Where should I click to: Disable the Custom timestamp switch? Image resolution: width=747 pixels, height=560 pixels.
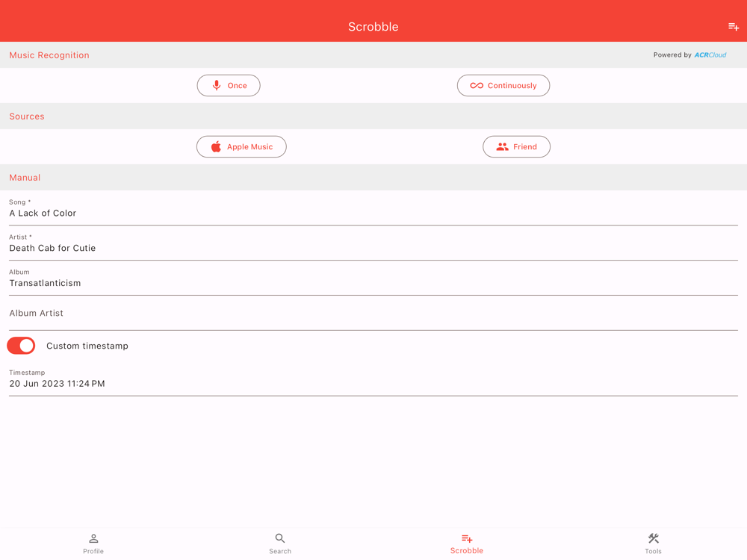(22, 346)
